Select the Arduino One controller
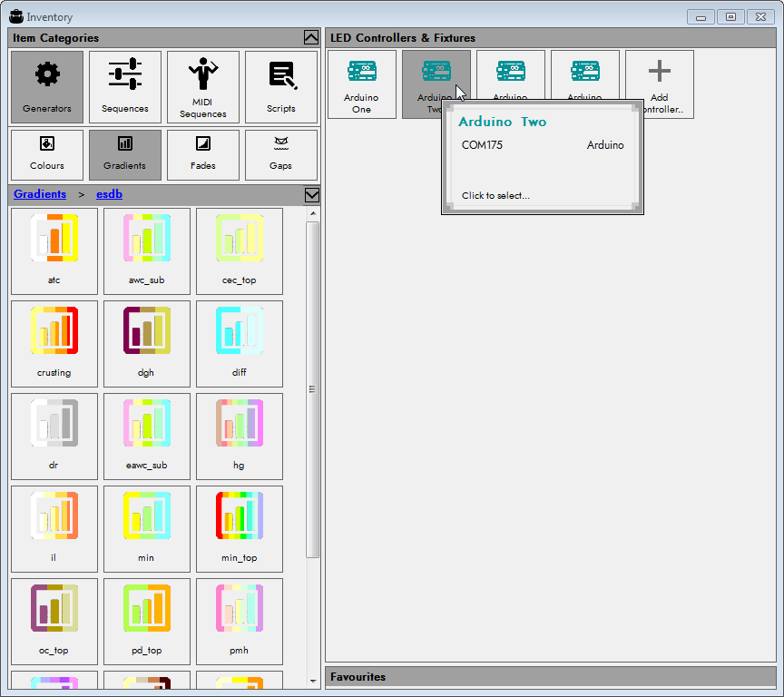 (361, 84)
